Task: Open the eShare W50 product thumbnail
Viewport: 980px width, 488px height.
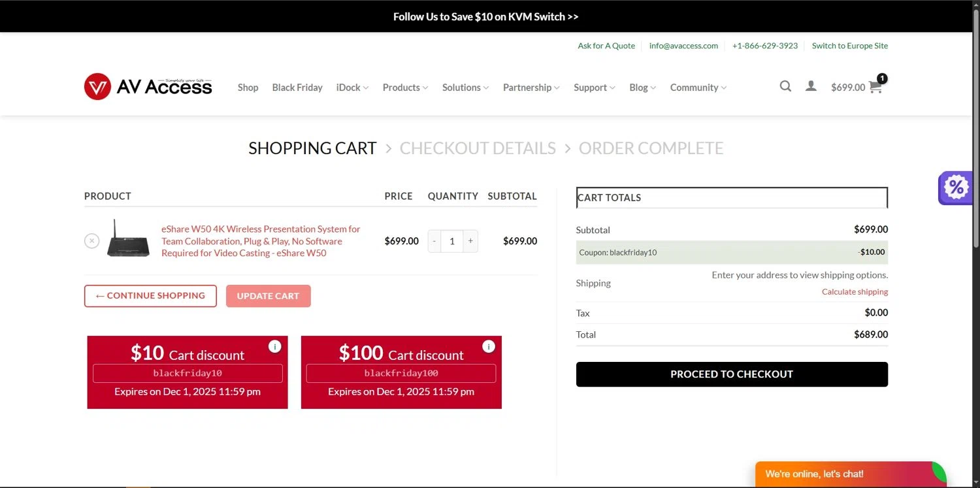Action: click(128, 238)
